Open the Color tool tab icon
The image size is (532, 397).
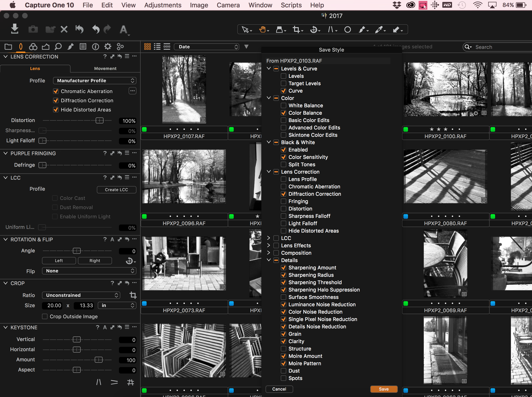tap(33, 46)
